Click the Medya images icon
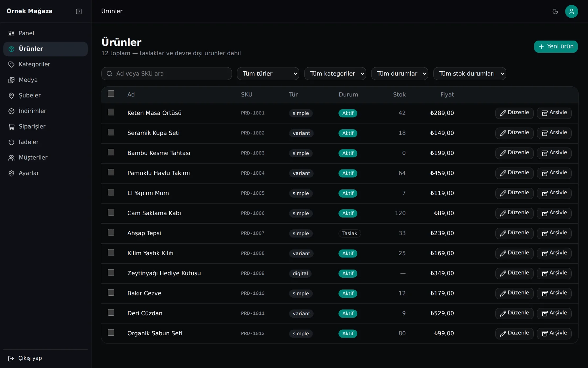The width and height of the screenshot is (588, 368). (x=11, y=80)
